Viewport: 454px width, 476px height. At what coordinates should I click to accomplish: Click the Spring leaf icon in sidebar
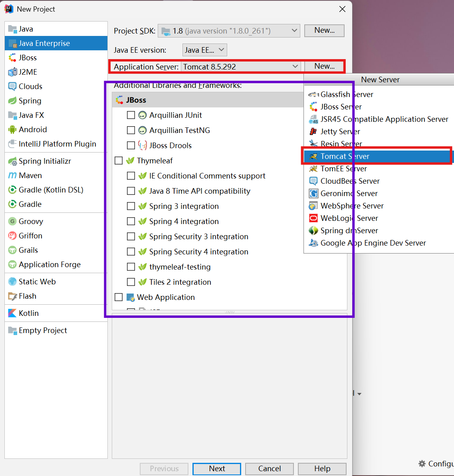click(x=12, y=101)
